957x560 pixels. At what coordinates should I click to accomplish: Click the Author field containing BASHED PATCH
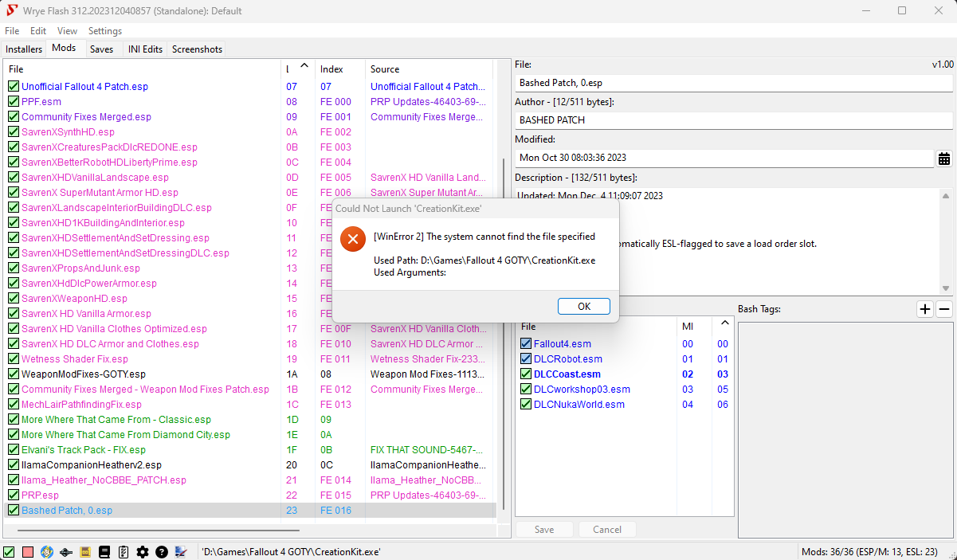point(734,120)
